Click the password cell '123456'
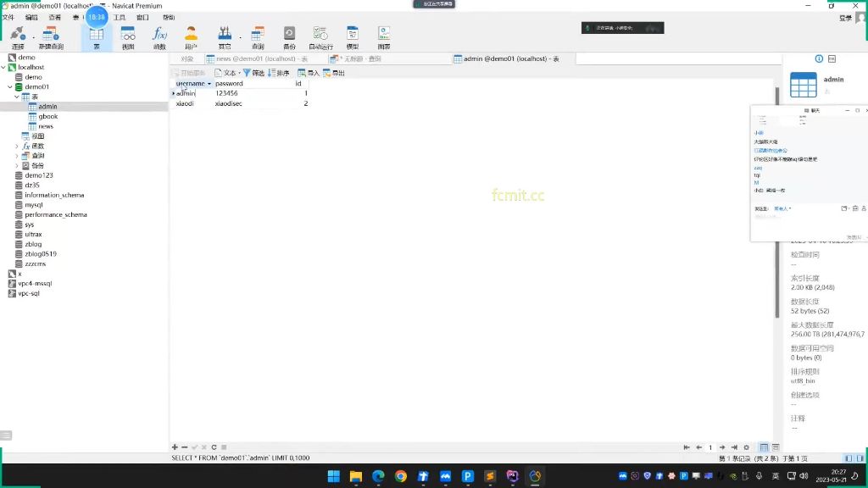 [226, 93]
